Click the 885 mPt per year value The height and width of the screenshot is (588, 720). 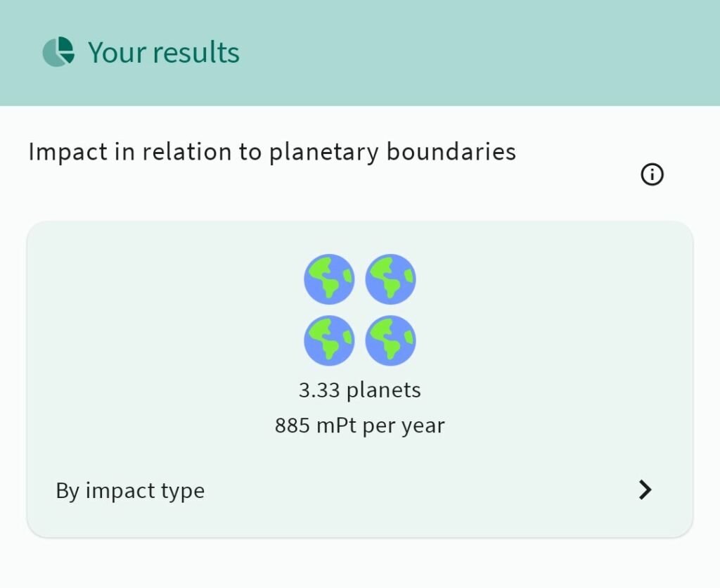click(x=359, y=426)
